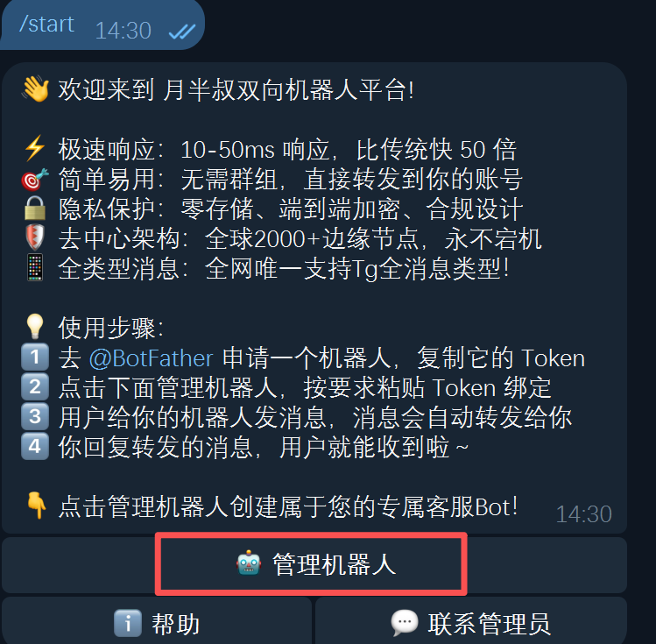Click the phone emoji beside 全类型消息
656x644 pixels.
(x=35, y=267)
